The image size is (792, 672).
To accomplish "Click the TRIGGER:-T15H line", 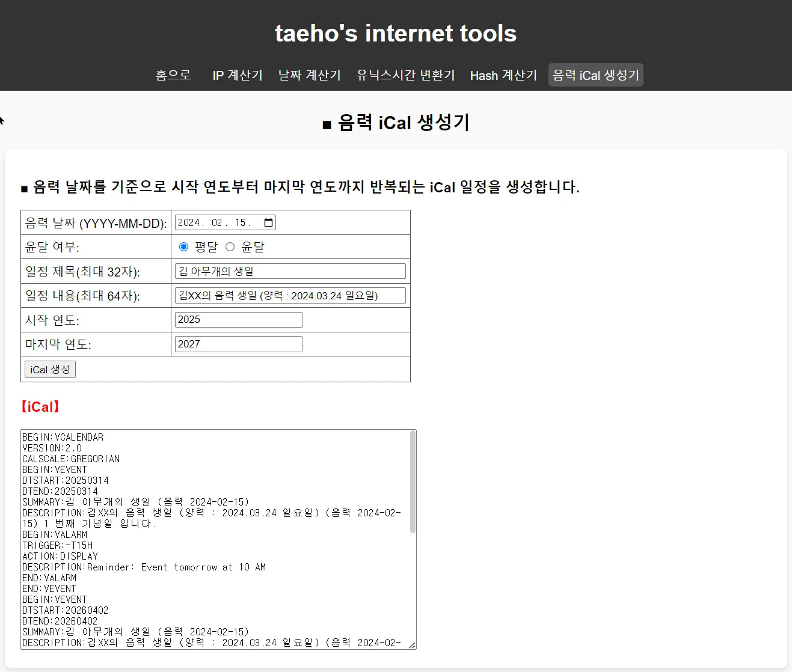I will [58, 545].
